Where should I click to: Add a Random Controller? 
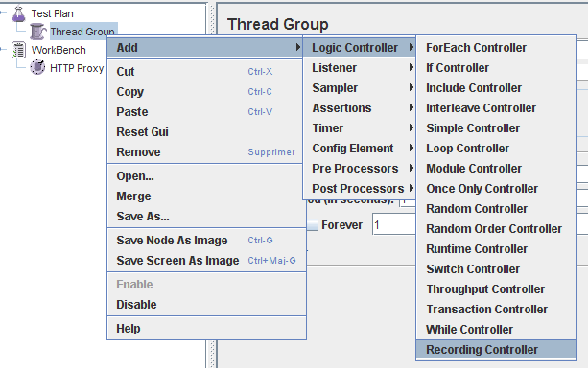point(496,209)
